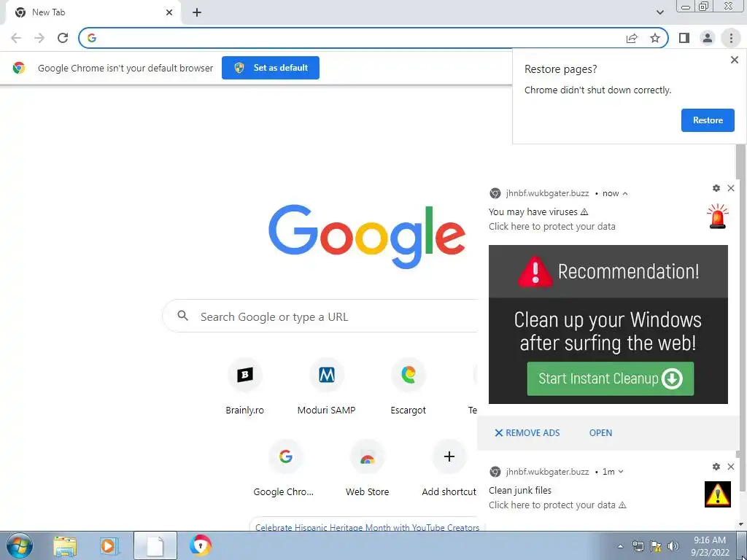
Task: Open Windows Media Player taskbar icon
Action: click(x=109, y=545)
